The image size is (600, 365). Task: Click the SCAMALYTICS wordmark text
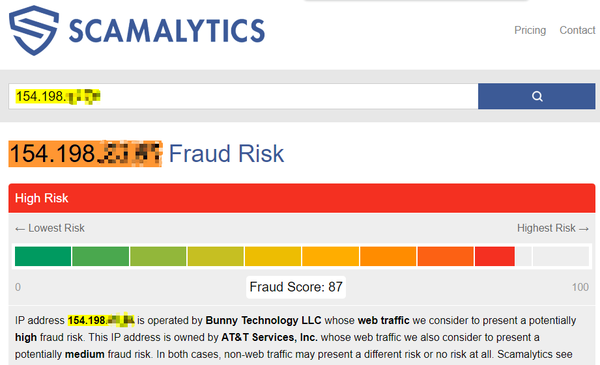click(x=167, y=31)
